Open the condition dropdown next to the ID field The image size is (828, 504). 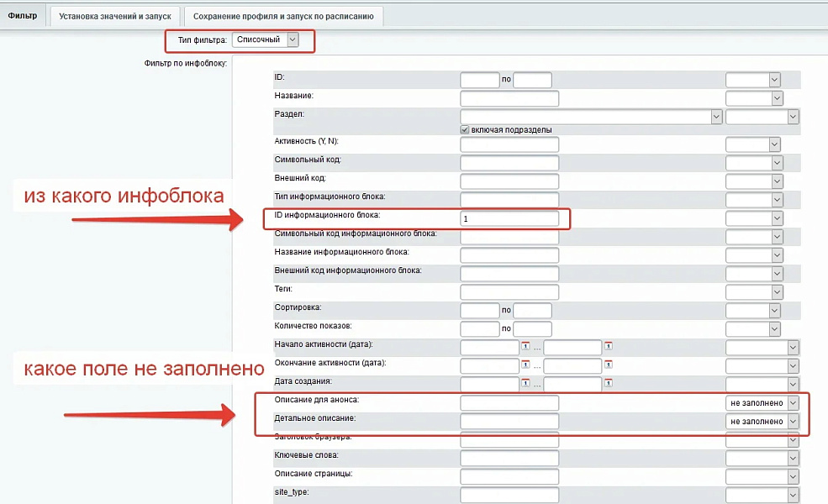pos(752,79)
